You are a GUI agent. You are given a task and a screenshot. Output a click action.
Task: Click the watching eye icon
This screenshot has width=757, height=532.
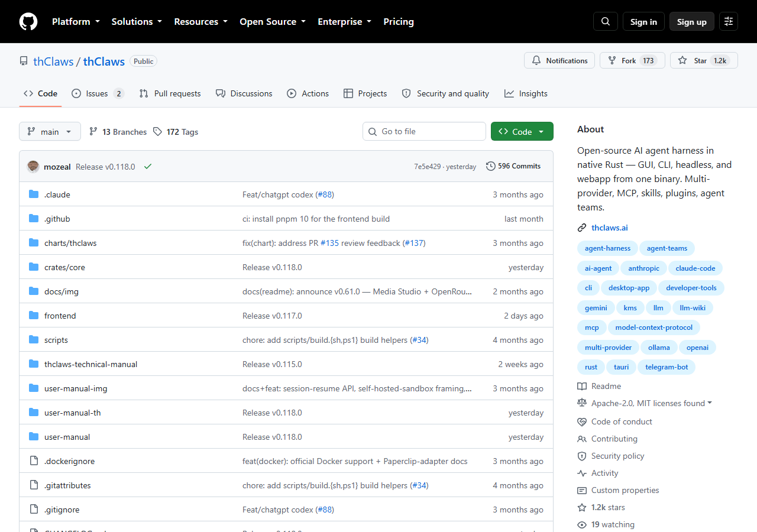[x=582, y=524]
